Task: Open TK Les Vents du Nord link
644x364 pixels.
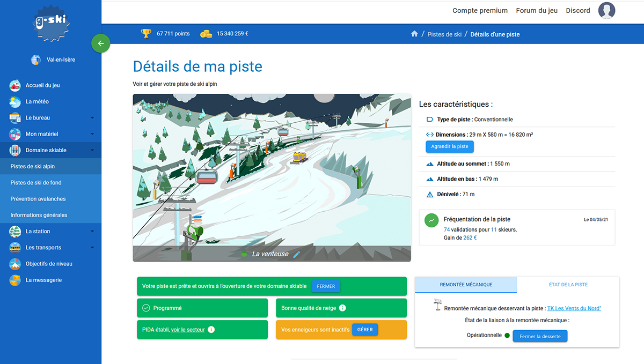Action: click(x=574, y=308)
